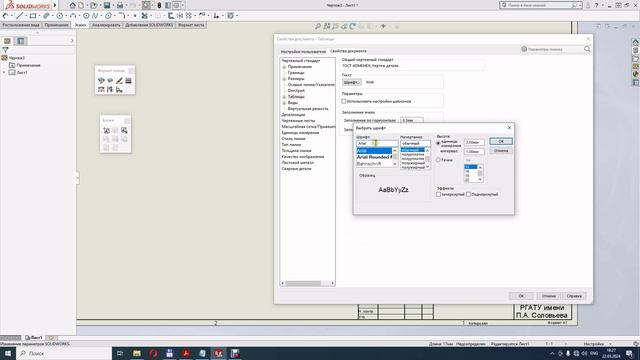Select the Mirror Entities tool

click(180, 16)
